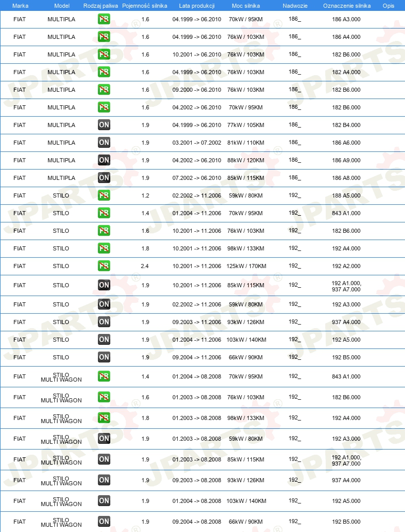The image size is (405, 532).
Task: Click 192 A1.000, 937 A7.000 in Multi Wagon row
Action: click(346, 460)
